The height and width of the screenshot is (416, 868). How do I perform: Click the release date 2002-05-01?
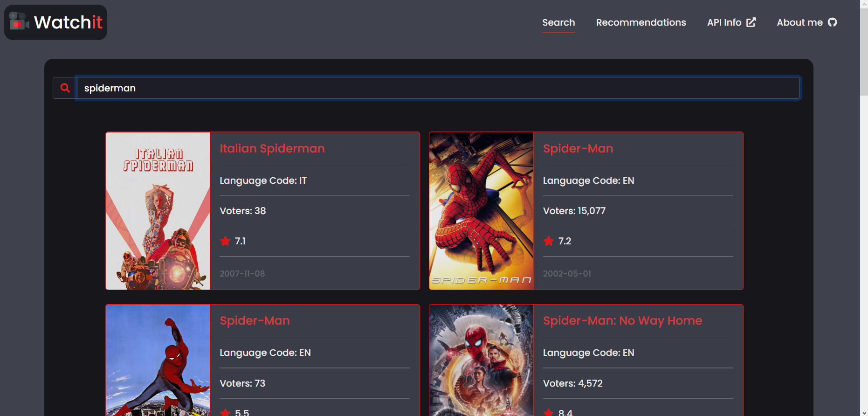click(567, 274)
